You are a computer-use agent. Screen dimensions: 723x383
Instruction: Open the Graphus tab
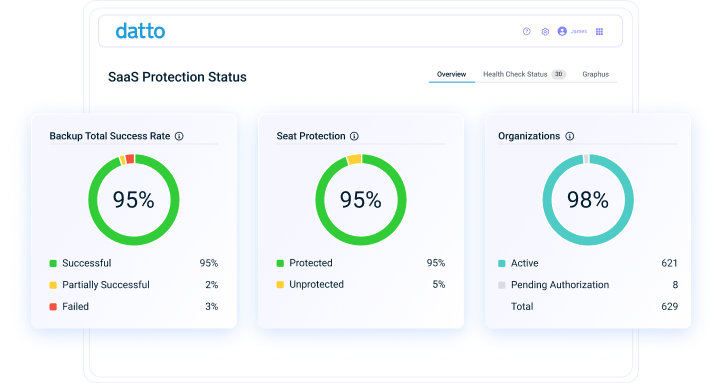click(595, 74)
